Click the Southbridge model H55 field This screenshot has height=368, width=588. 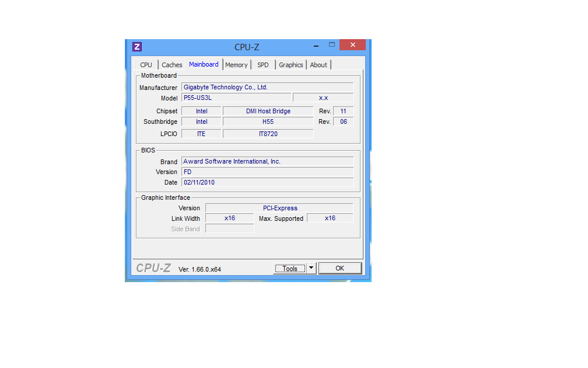(x=268, y=121)
